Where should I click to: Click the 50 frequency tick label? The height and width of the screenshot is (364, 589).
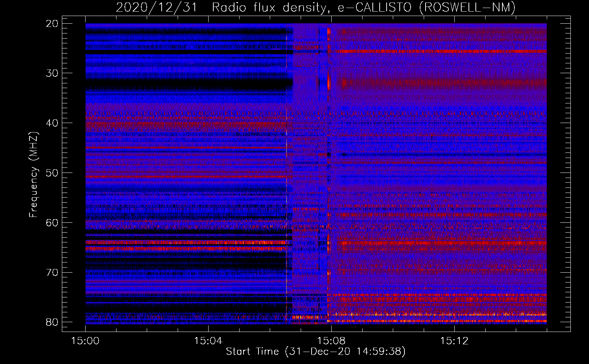click(x=52, y=173)
